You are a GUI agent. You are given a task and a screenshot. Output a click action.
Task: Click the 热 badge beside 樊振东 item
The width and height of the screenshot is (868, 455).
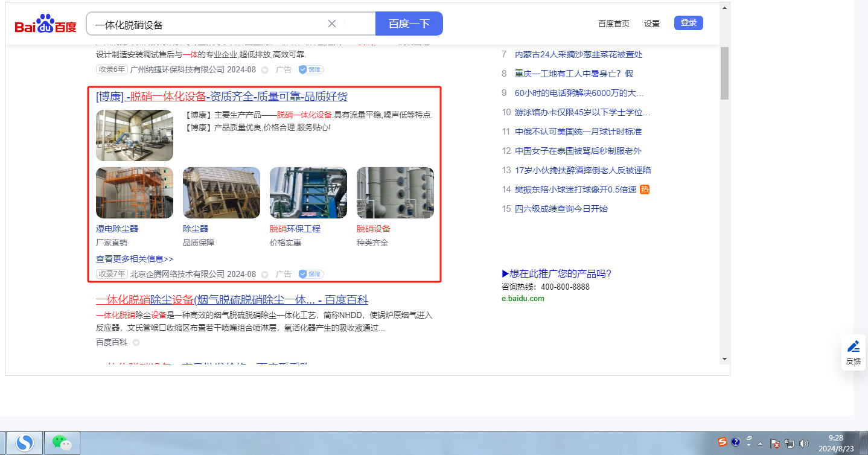click(645, 189)
